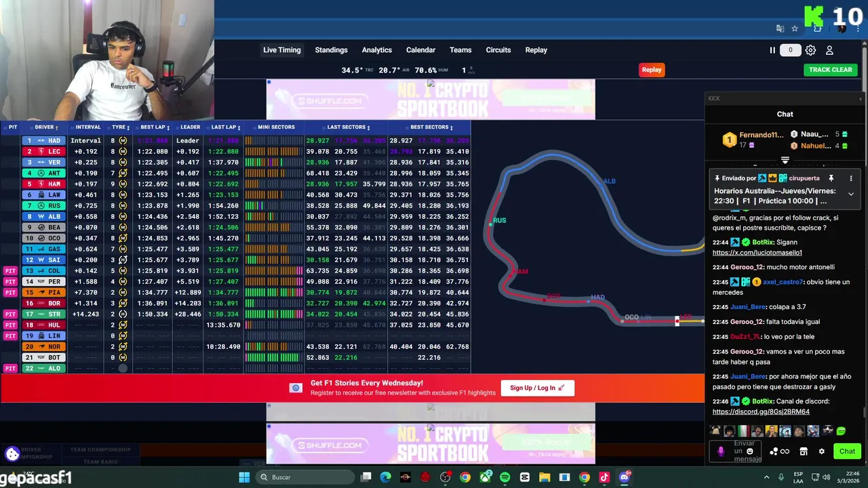Select driver LEC in the timing table
Image resolution: width=868 pixels, height=488 pixels.
[43, 151]
